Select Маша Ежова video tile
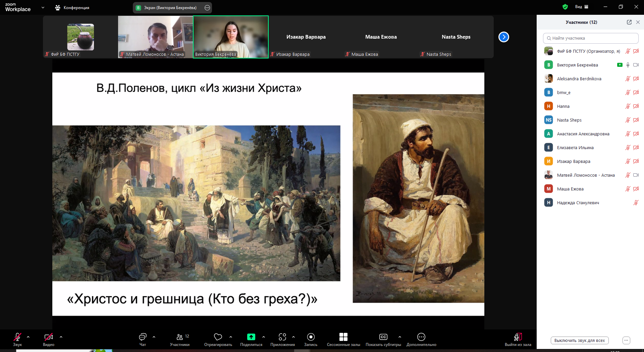 [381, 37]
